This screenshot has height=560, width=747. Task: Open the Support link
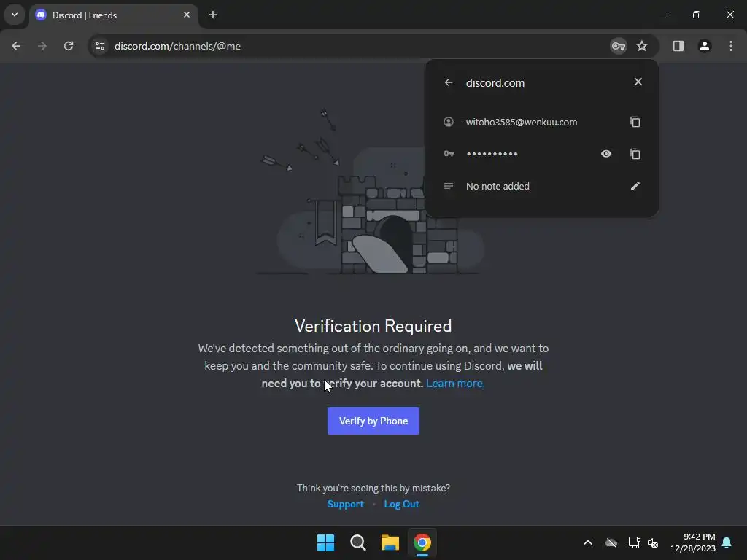[x=345, y=505]
